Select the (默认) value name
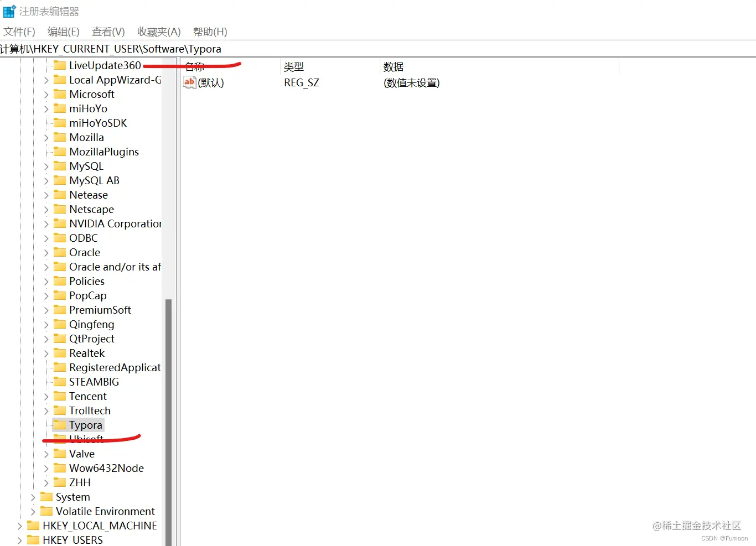Screen dimensions: 756x546 pyautogui.click(x=211, y=83)
